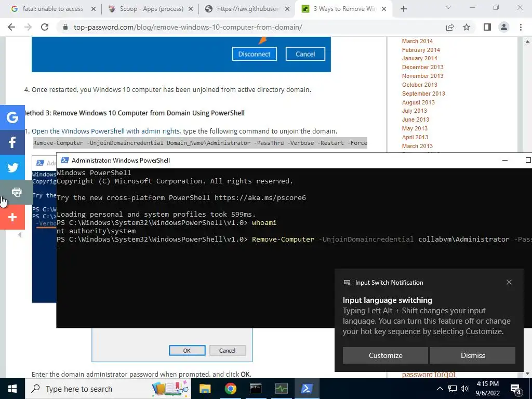This screenshot has height=399, width=532.
Task: View site lock information
Action: point(65,27)
